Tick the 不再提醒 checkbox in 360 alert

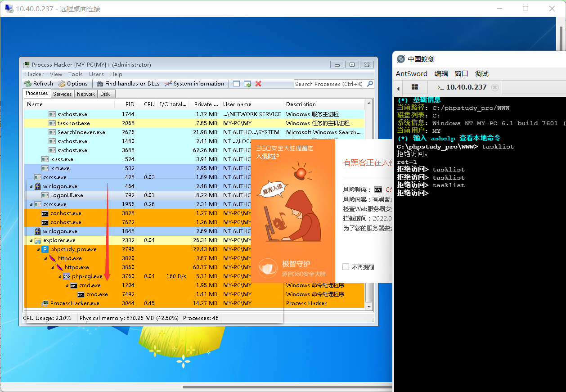pos(346,267)
